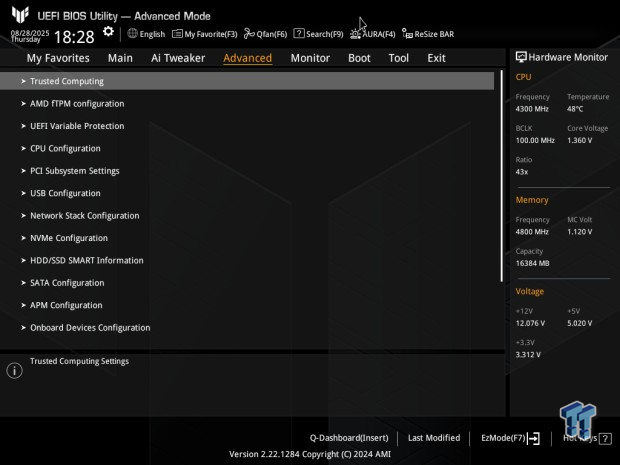The width and height of the screenshot is (620, 465).
Task: Click the Search question mark icon
Action: point(299,34)
